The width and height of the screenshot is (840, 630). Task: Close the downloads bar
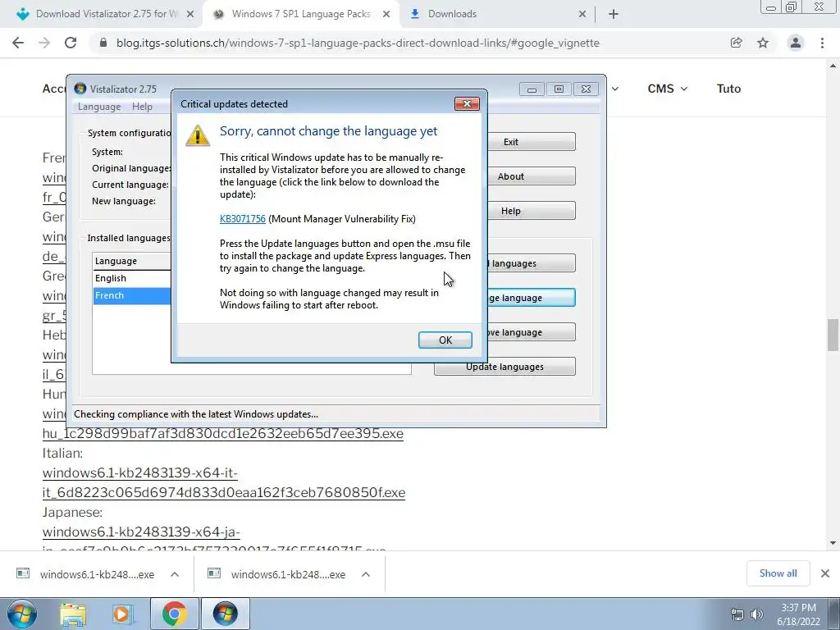[825, 573]
